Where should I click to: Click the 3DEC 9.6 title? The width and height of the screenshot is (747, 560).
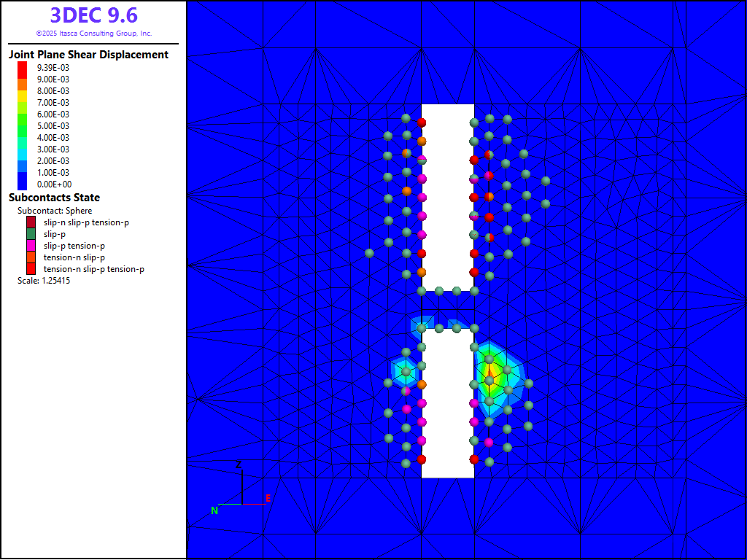coord(93,15)
